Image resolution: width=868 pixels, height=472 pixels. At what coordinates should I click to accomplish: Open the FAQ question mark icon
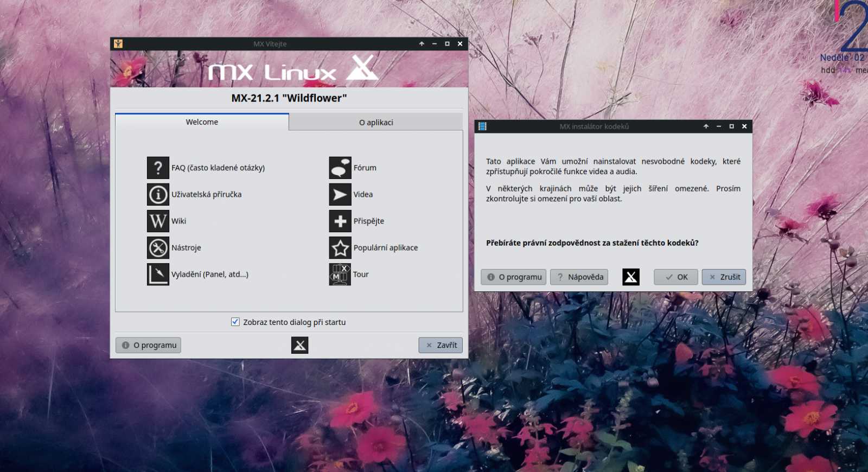(158, 168)
